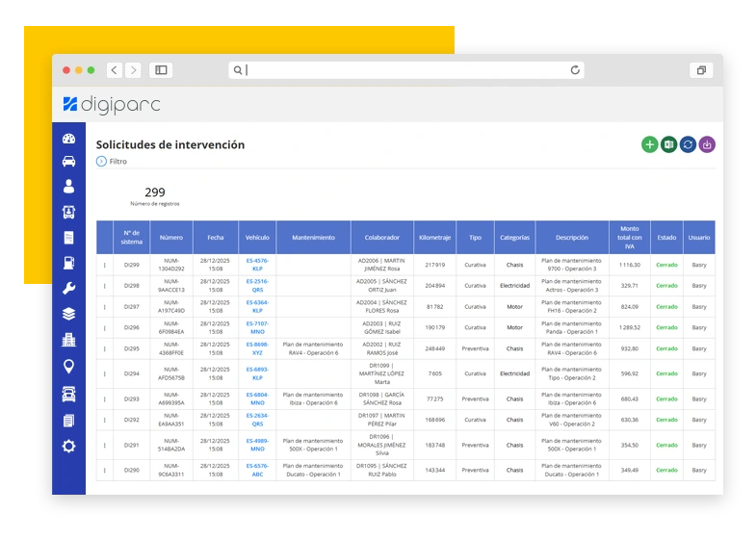The image size is (756, 539).
Task: Reload the page with browser refresh icon
Action: point(575,70)
